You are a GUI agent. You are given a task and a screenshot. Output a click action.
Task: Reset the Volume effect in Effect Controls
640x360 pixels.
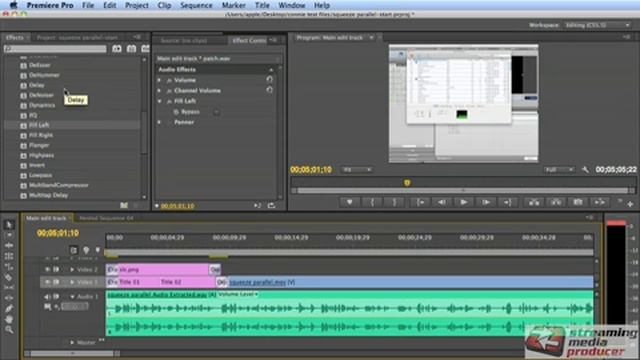coord(270,80)
